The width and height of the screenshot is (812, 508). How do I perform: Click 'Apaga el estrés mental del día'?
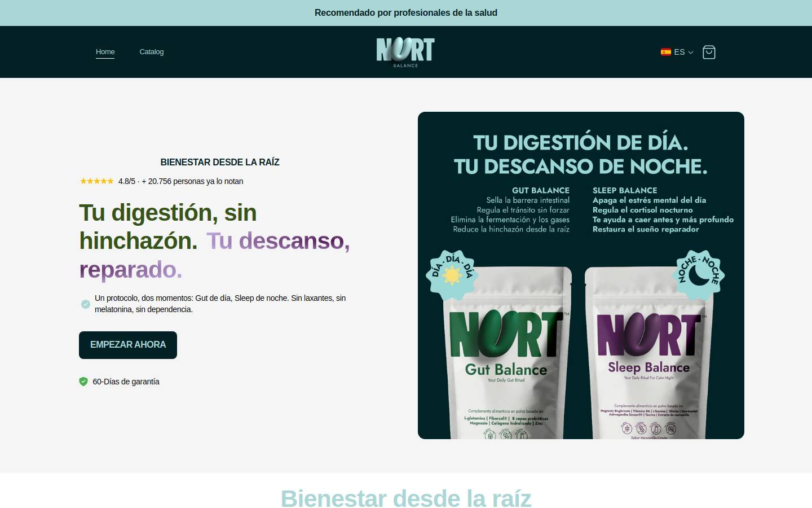(x=649, y=200)
